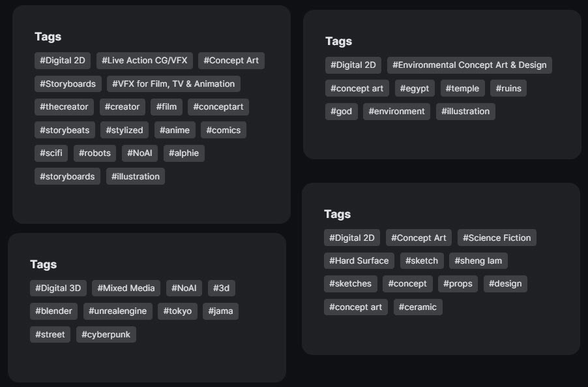This screenshot has width=588, height=387.
Task: Click the #Science Fiction tag
Action: 497,238
